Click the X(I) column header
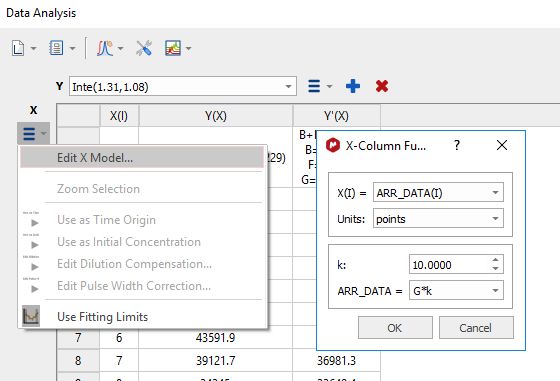This screenshot has height=381, width=560. [x=119, y=116]
